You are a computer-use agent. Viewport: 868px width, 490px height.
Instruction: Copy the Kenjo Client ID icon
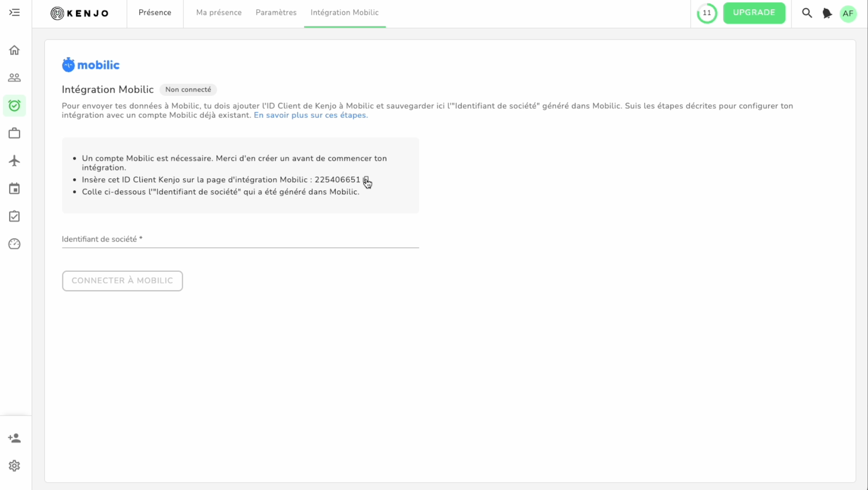tap(366, 180)
